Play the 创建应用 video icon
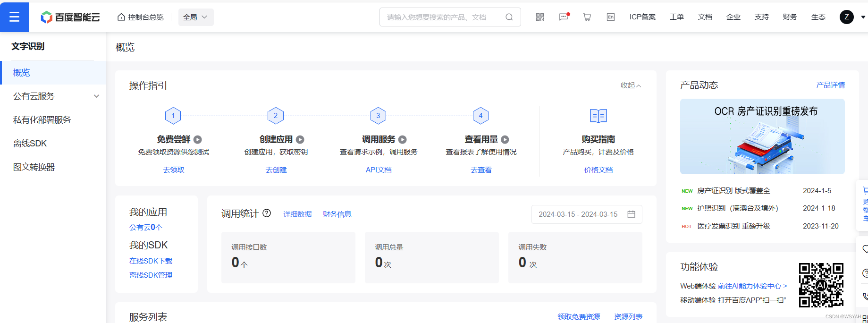 pos(300,140)
